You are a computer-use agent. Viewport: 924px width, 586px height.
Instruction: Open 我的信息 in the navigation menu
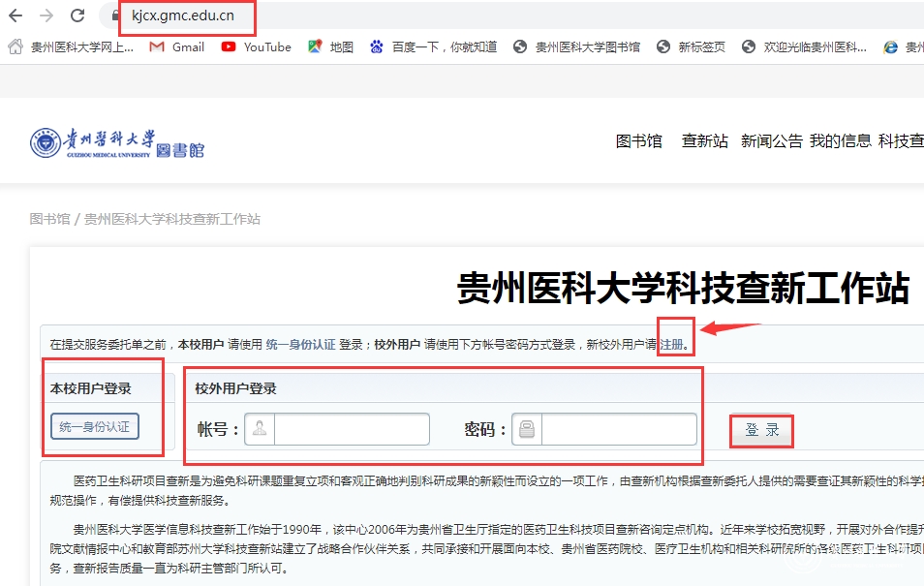pos(840,141)
